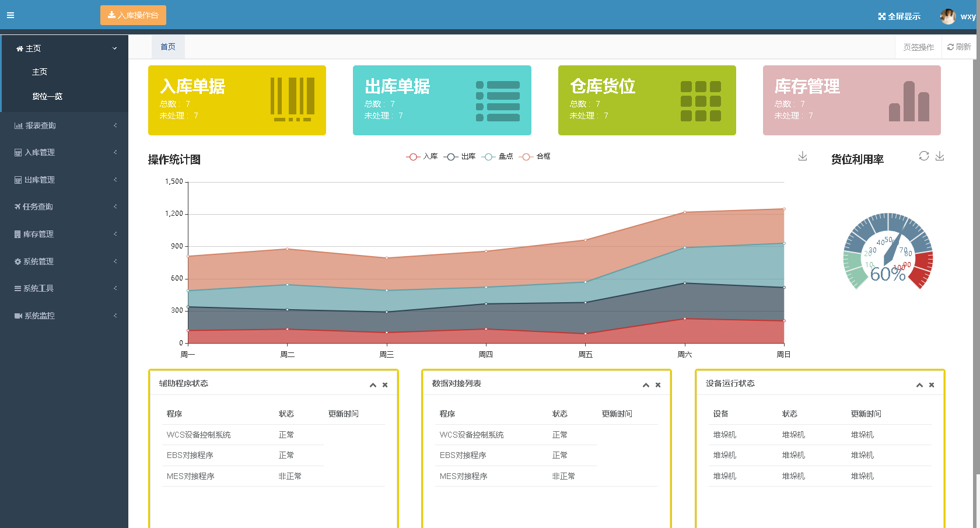This screenshot has width=980, height=528.
Task: Close the 设备运行状态 panel
Action: [932, 385]
